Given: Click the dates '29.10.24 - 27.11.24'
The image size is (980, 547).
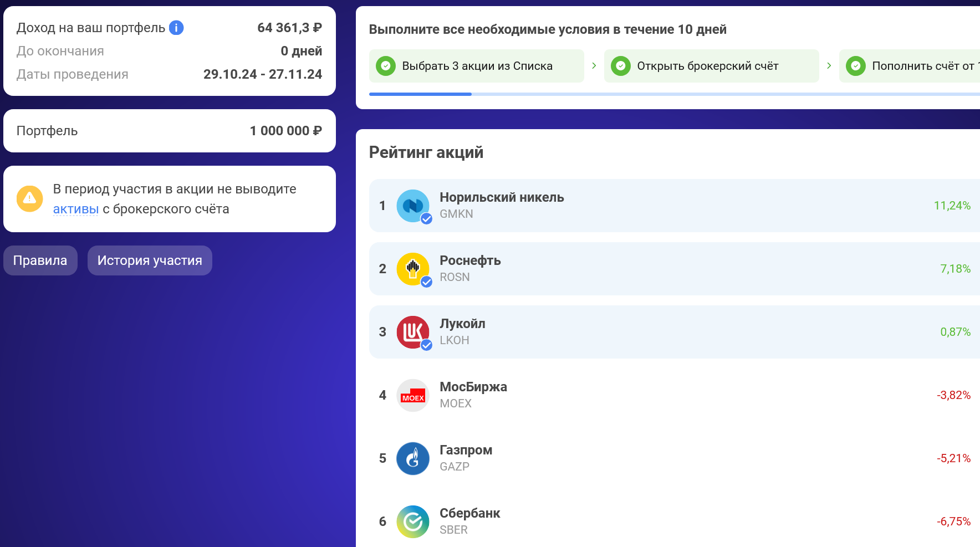Looking at the screenshot, I should point(263,74).
